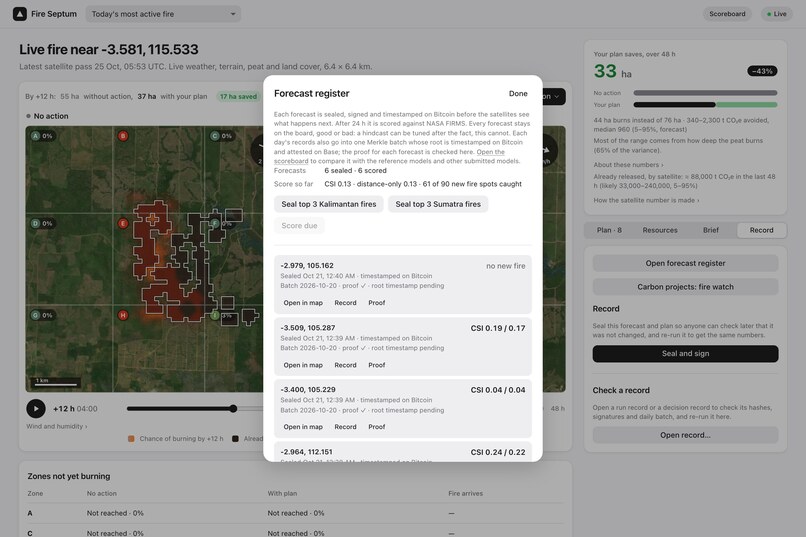Viewport: 806px width, 537px height.
Task: Open Carbon projects: fire watch
Action: click(x=685, y=287)
